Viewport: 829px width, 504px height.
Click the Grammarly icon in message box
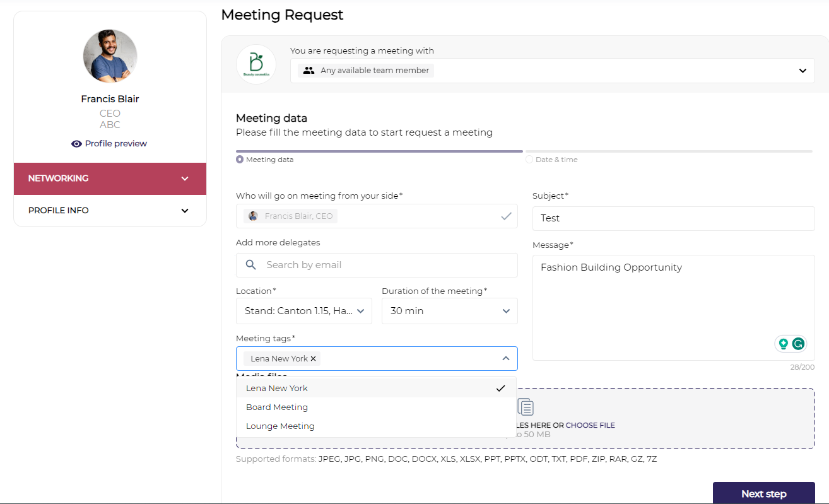798,344
